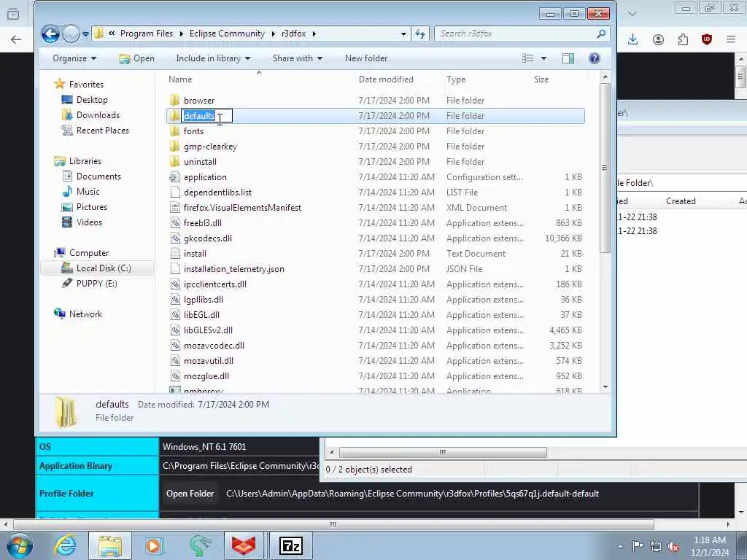Create a New folder
747x560 pixels.
[366, 58]
